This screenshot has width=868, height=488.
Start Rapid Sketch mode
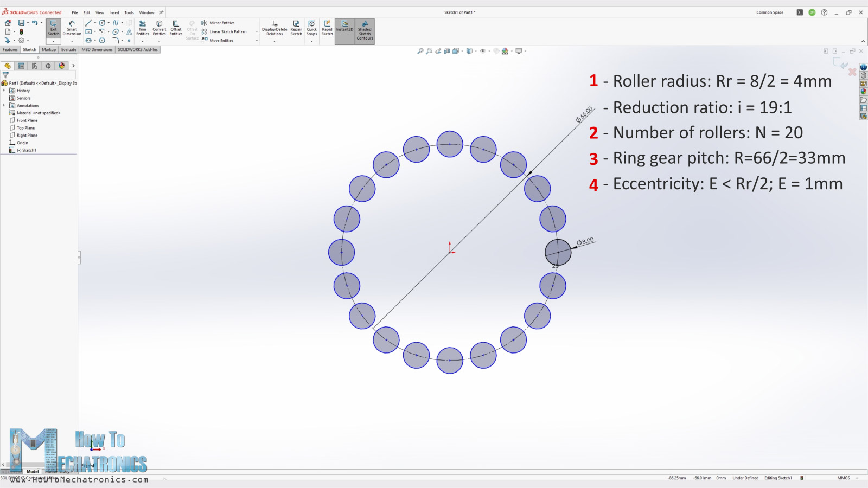pyautogui.click(x=327, y=28)
